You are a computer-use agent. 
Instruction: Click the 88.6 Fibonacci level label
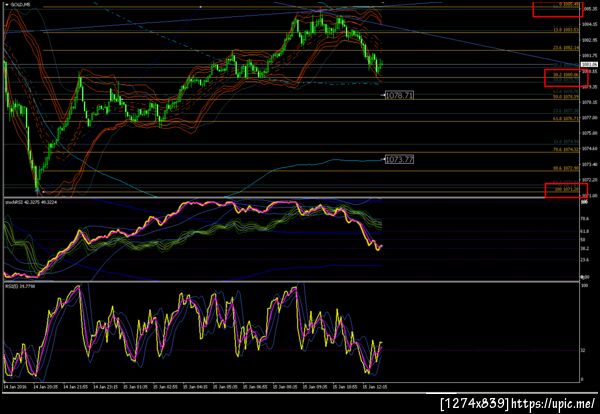point(566,168)
